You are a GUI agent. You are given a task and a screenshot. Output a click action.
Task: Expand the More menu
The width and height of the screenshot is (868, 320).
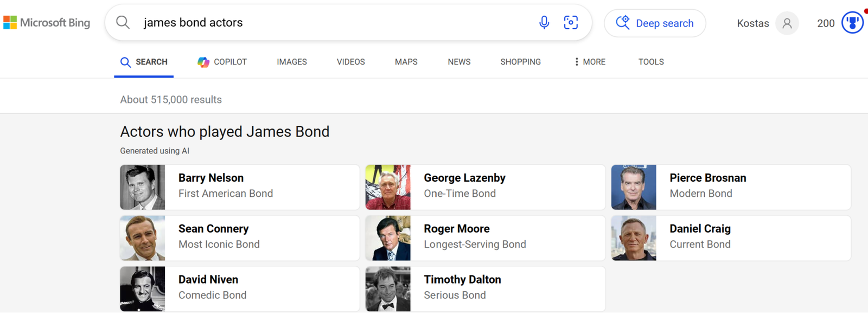[590, 62]
